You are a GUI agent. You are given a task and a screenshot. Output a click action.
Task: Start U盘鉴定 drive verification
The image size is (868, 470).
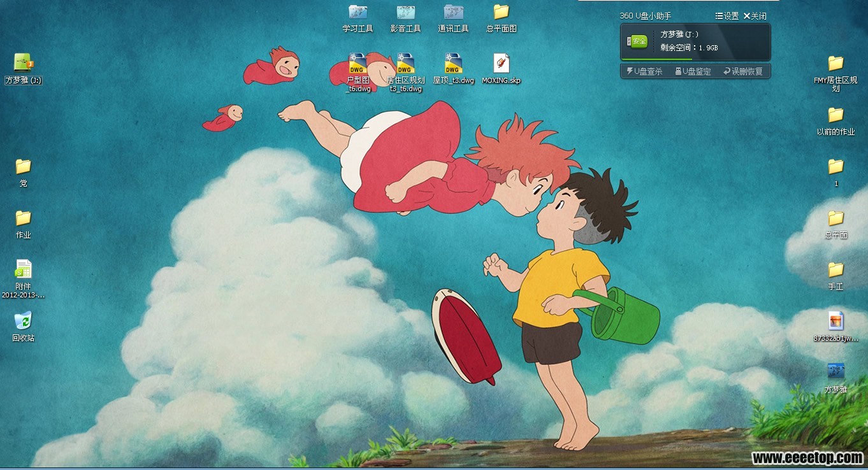coord(693,71)
